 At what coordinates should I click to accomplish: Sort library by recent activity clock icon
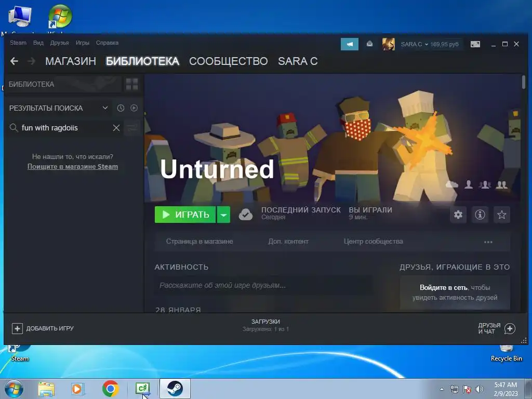coord(121,108)
